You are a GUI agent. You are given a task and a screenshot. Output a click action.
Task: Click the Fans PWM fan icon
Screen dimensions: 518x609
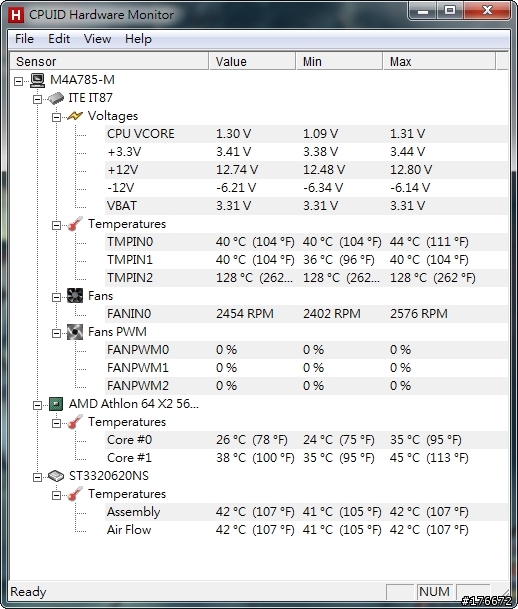(75, 332)
